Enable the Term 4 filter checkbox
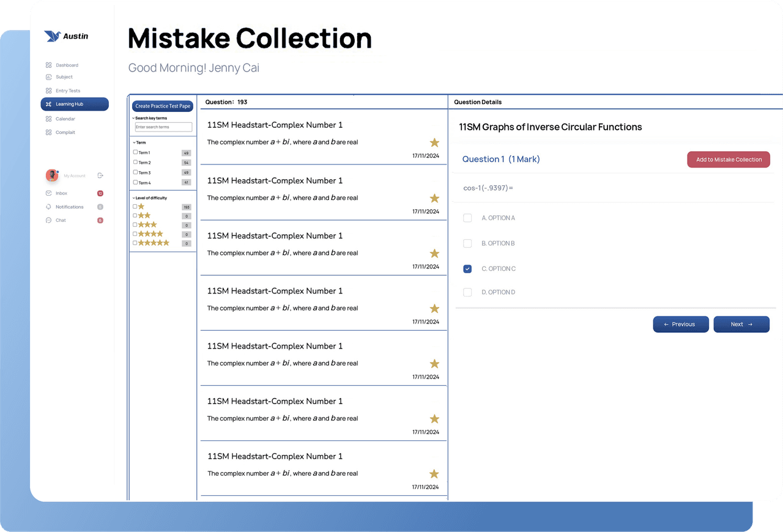Viewport: 783px width, 532px height. 135,182
